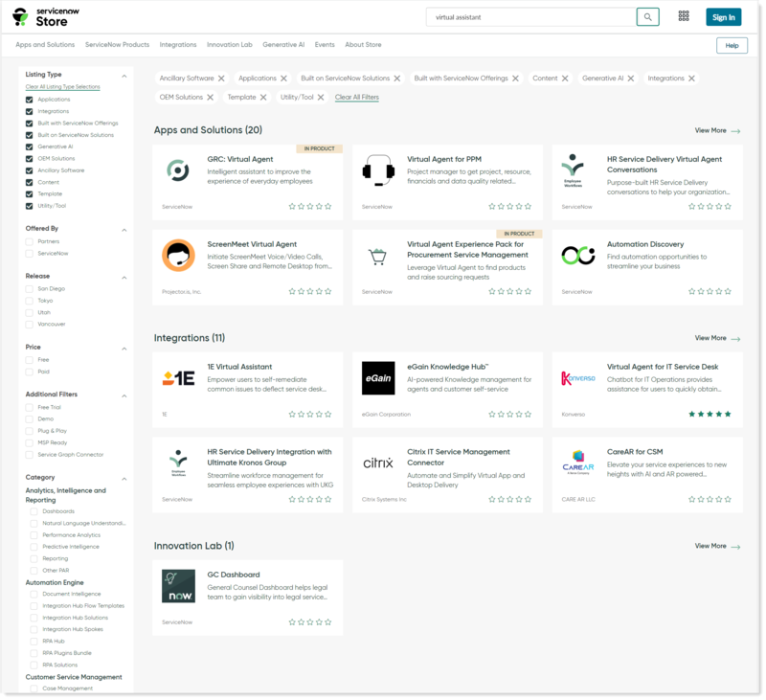The image size is (766, 700).
Task: Remove the Integrations filter chip
Action: (691, 79)
